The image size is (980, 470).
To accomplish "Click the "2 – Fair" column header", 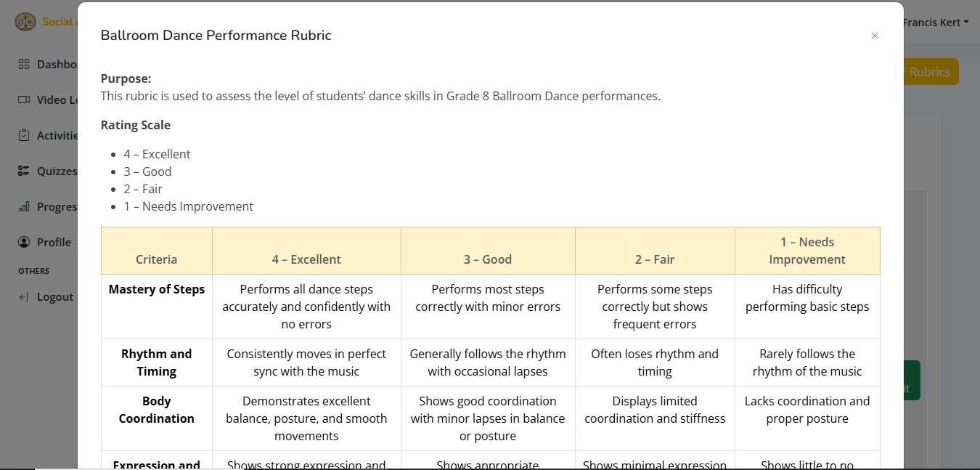I will (655, 259).
